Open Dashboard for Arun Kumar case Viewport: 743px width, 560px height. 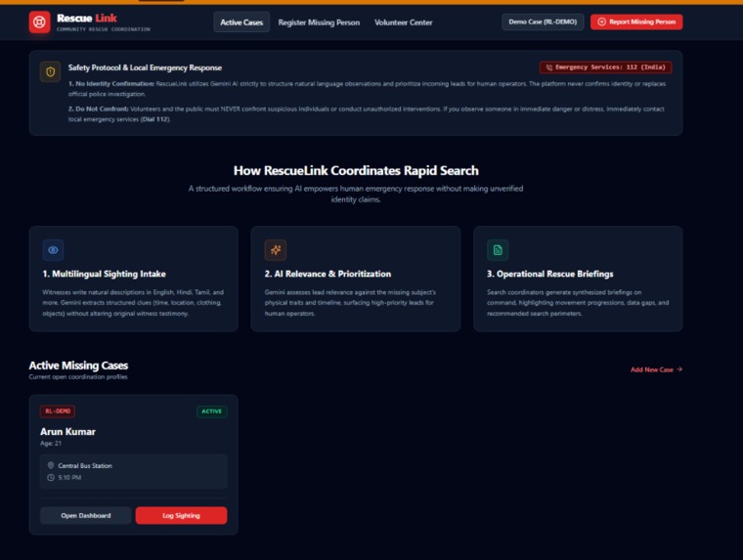point(86,515)
